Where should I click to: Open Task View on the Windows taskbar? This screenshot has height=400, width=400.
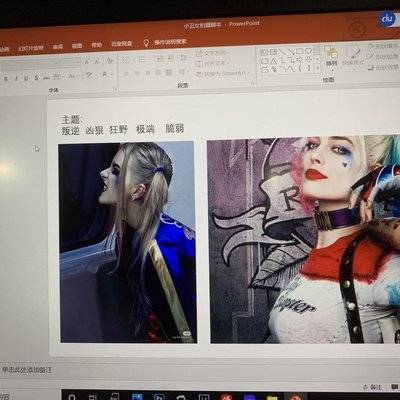coord(93,397)
